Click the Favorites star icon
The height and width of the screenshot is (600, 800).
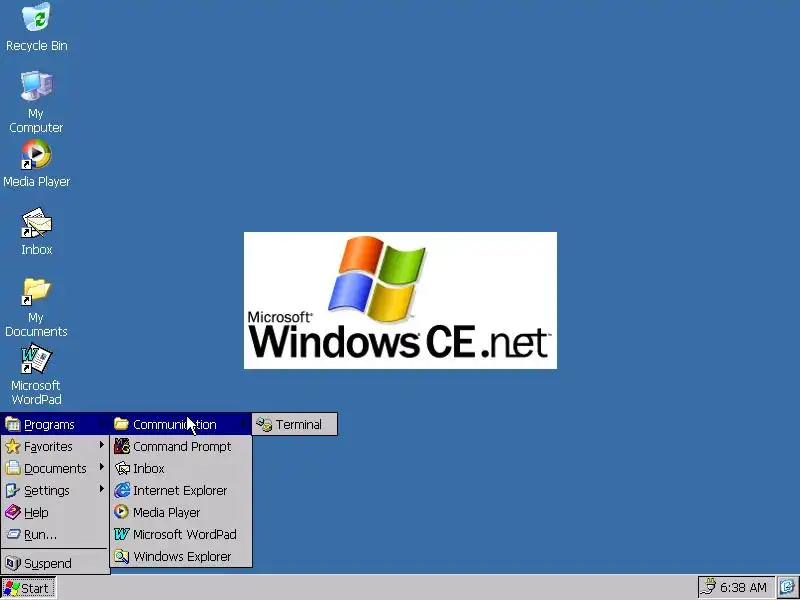tap(13, 446)
